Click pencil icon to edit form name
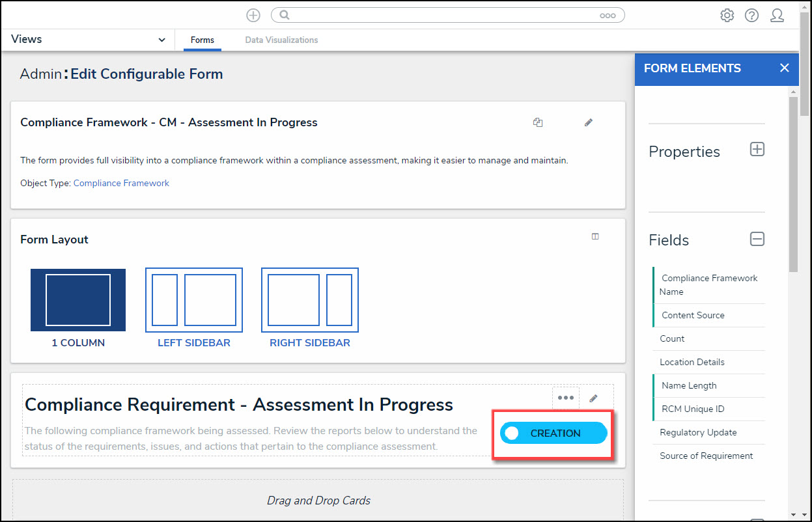The width and height of the screenshot is (812, 522). click(589, 122)
